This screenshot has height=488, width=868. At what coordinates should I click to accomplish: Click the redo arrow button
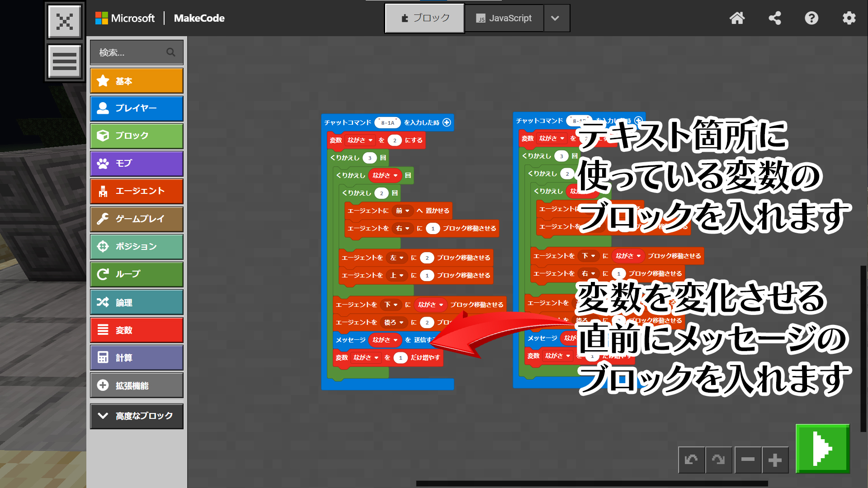pyautogui.click(x=718, y=460)
